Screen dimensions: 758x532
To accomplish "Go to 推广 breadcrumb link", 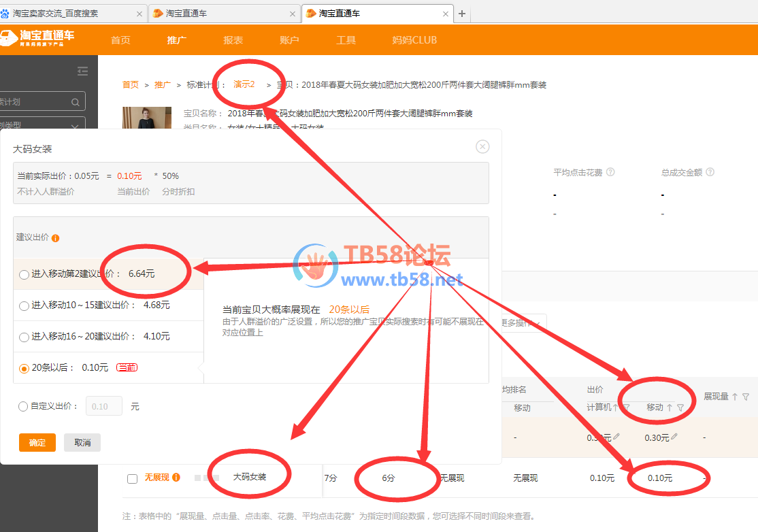I will pos(163,84).
